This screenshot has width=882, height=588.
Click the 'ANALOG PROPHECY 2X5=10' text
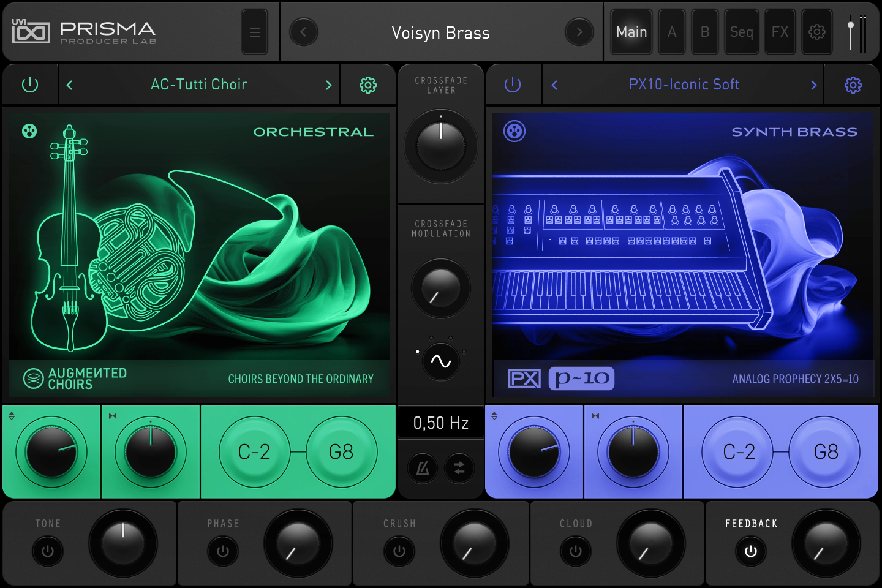pos(795,379)
